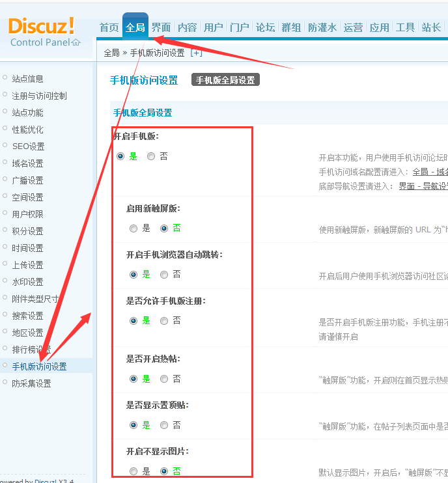Select the 全局 tab
The image size is (448, 483).
coord(135,28)
